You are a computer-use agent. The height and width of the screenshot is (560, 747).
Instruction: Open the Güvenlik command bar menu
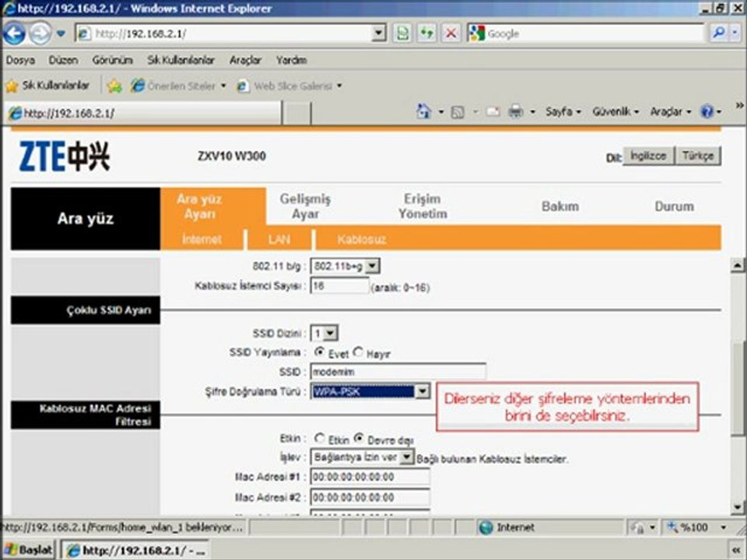tap(615, 112)
